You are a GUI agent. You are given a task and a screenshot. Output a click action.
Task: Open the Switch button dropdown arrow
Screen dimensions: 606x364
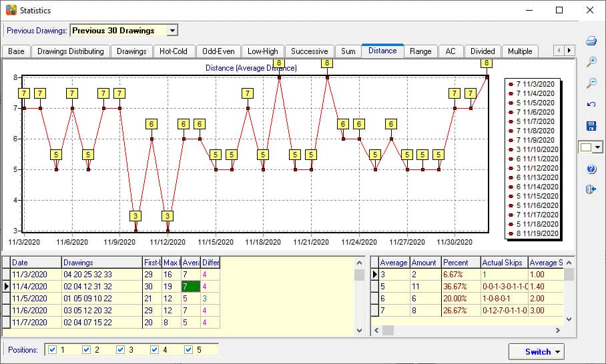(557, 351)
